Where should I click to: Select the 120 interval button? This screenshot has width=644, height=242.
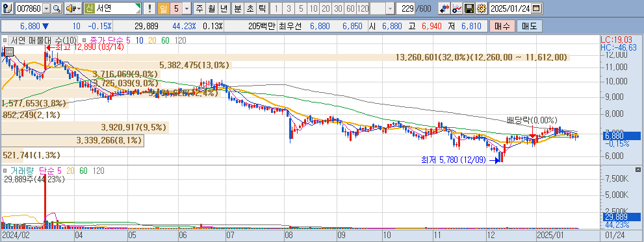coord(363,8)
